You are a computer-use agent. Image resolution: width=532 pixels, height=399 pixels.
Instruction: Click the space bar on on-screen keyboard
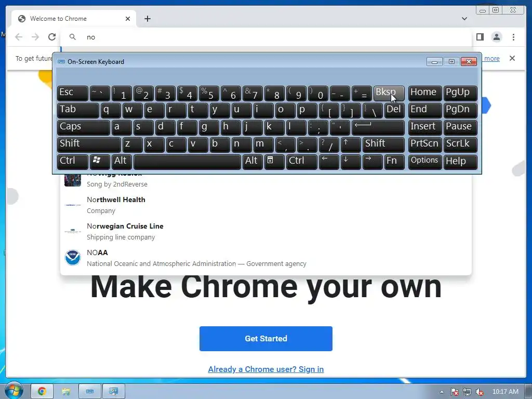pos(187,162)
